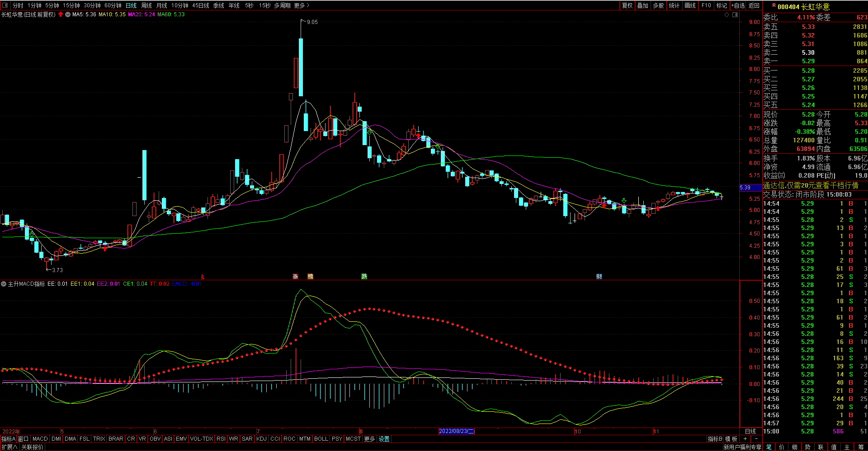
Task: Select the 45日线 period
Action: 201,5
